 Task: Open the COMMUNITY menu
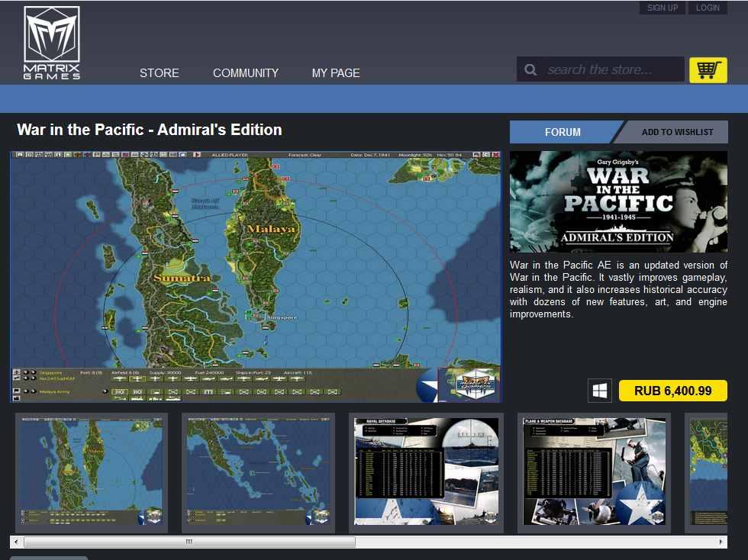tap(246, 73)
